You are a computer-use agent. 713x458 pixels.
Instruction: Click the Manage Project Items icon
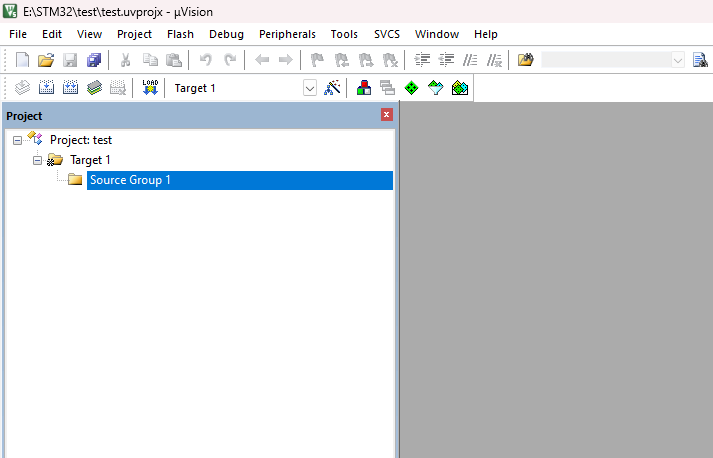tap(364, 88)
